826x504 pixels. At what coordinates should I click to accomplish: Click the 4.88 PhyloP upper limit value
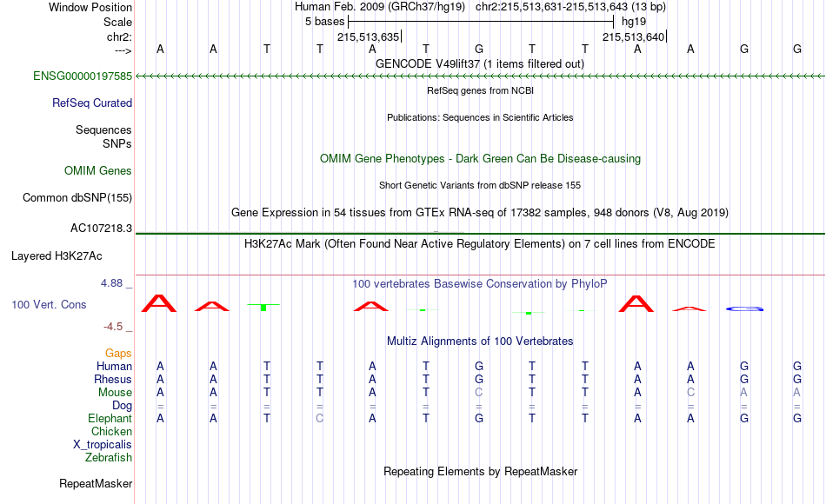(111, 283)
